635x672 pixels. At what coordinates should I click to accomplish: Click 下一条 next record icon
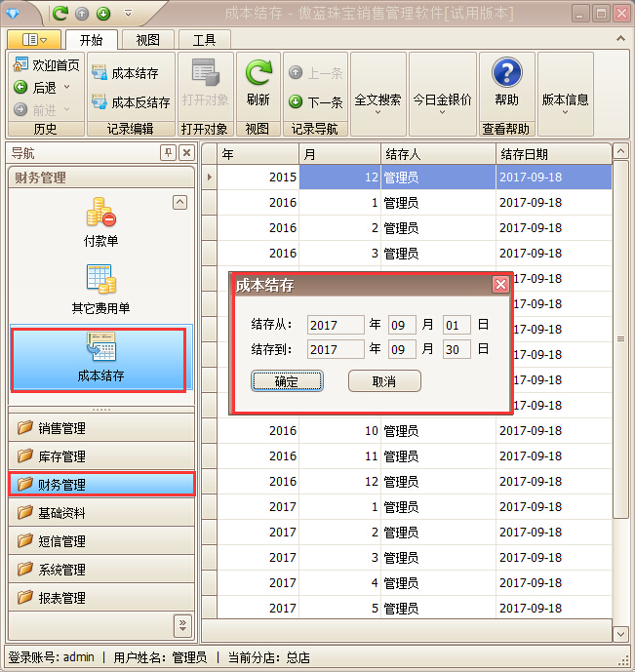coord(296,101)
